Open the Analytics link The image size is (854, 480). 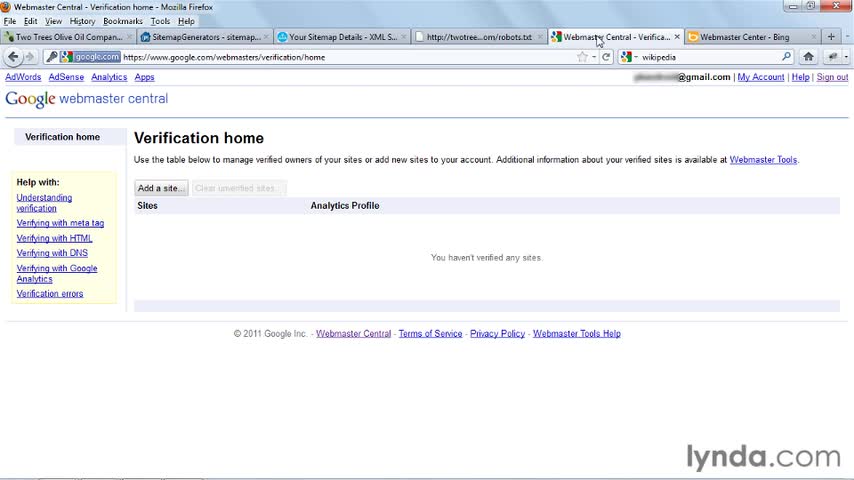tap(109, 77)
